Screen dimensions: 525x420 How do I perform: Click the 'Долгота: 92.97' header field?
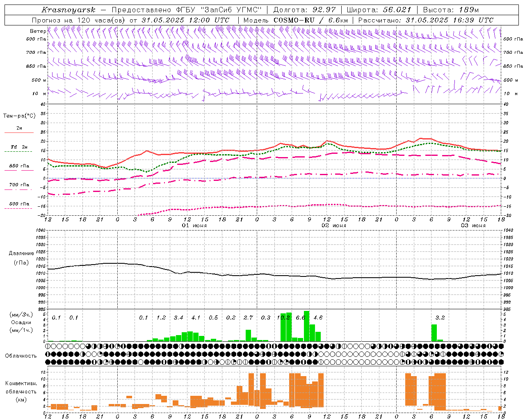tap(304, 10)
